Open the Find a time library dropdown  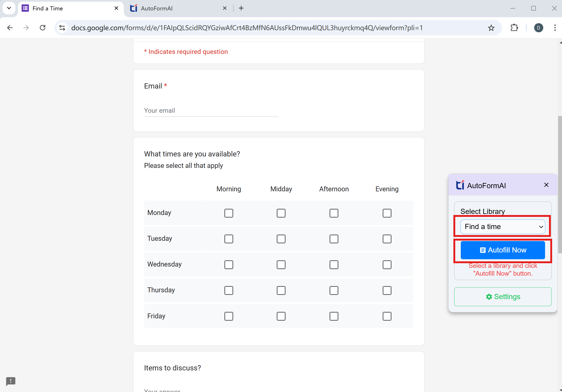coord(503,227)
